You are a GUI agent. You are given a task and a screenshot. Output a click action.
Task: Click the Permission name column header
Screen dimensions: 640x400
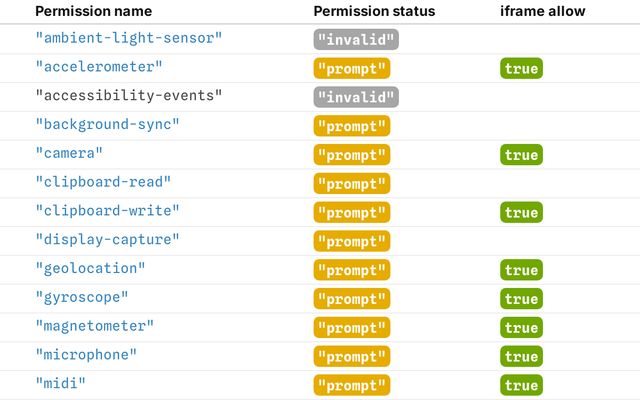[93, 11]
